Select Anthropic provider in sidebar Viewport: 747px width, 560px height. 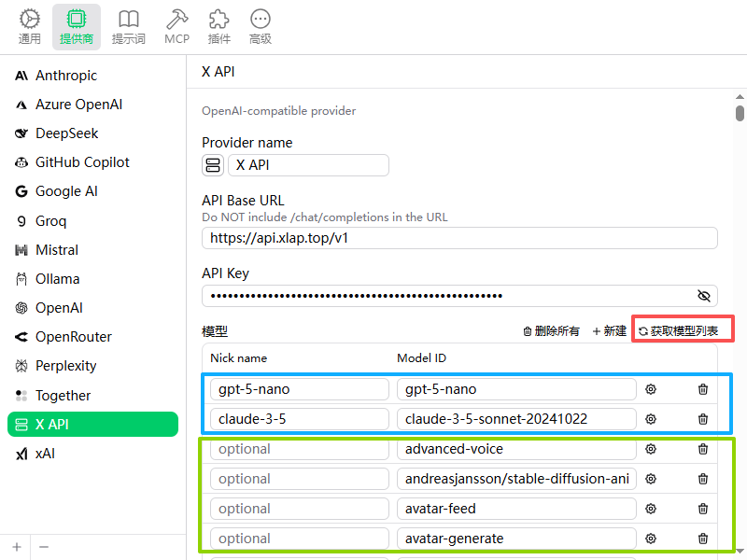[x=92, y=76]
